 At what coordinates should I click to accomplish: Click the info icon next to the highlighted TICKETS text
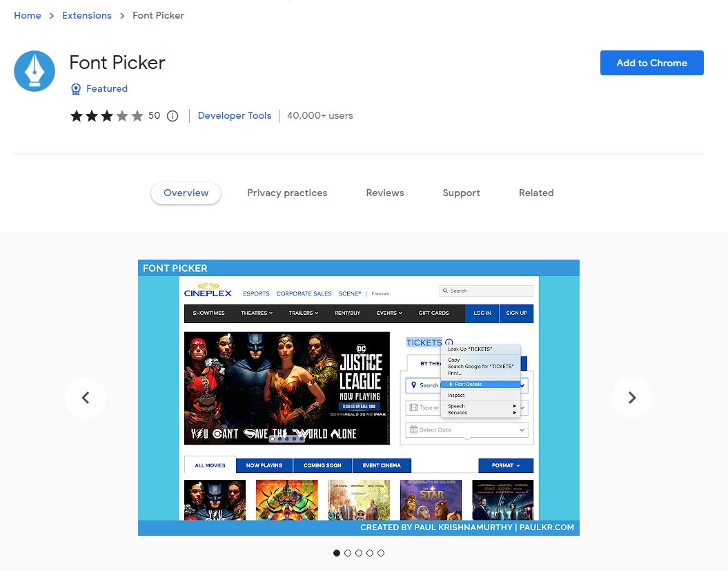[449, 342]
